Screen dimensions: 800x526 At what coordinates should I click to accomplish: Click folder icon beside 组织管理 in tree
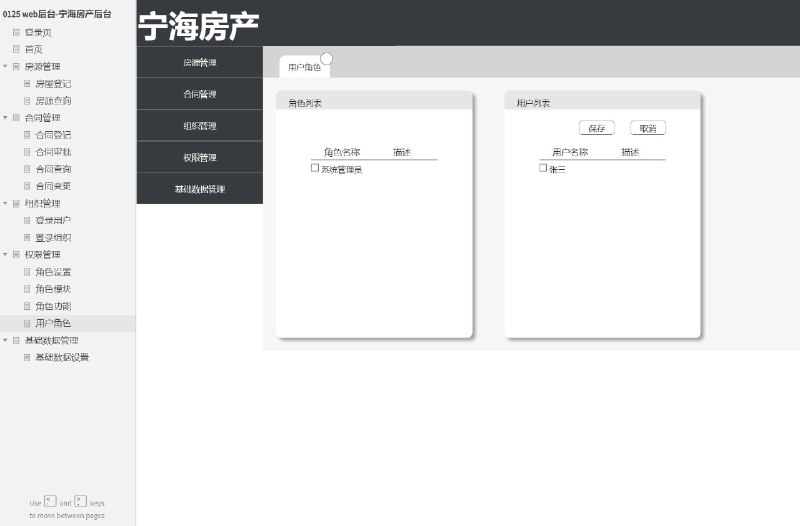coord(16,203)
